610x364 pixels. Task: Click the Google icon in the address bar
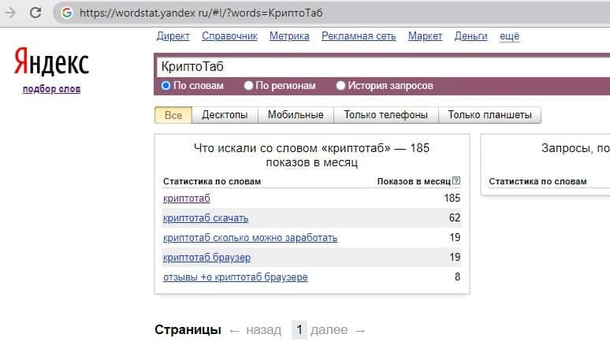pyautogui.click(x=67, y=13)
